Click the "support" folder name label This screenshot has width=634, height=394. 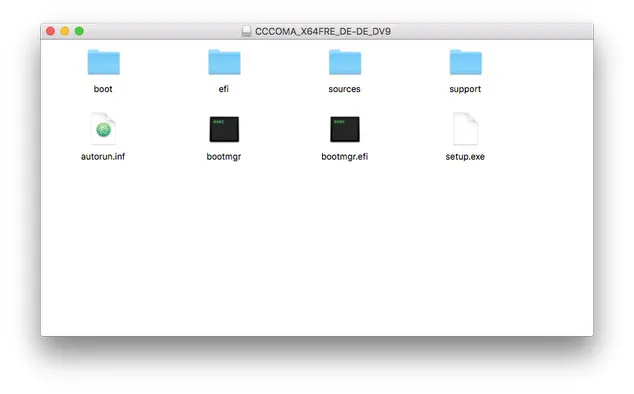pyautogui.click(x=465, y=89)
